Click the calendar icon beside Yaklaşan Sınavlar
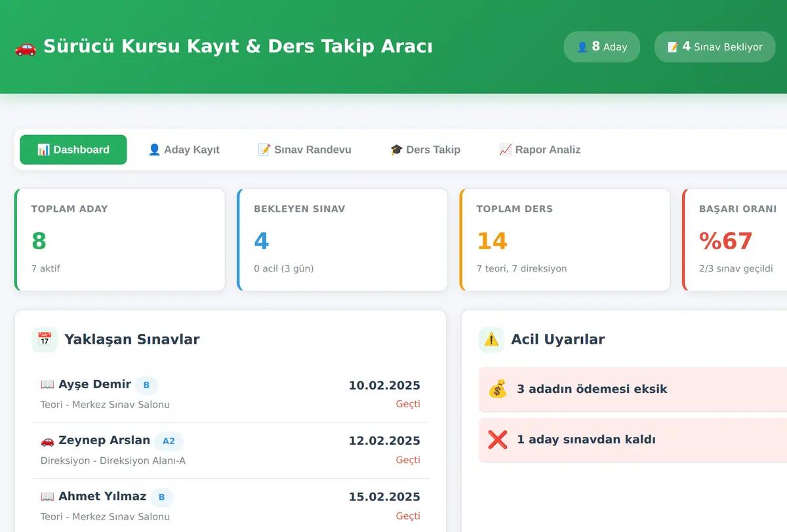787x532 pixels. pos(45,339)
